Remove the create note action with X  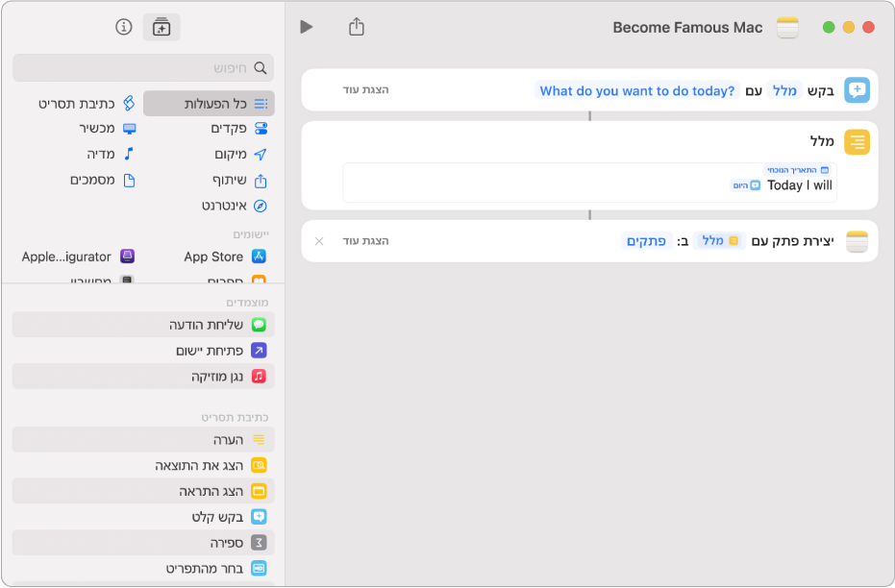pos(319,241)
